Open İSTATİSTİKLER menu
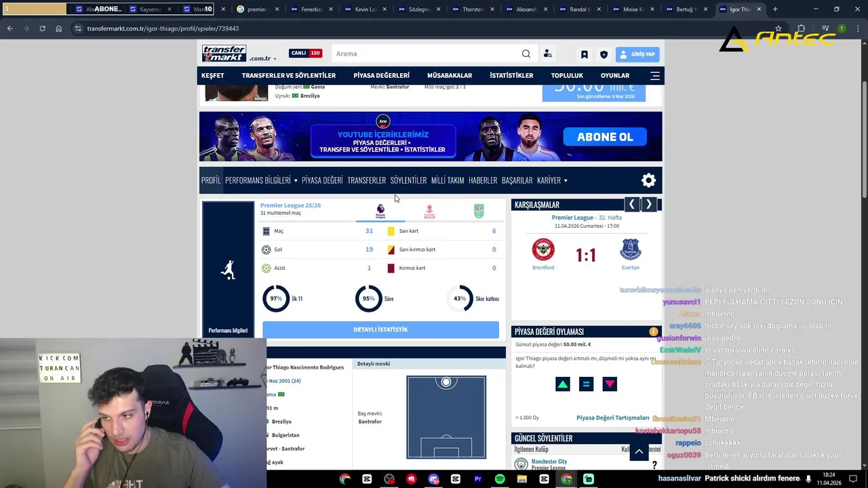This screenshot has width=868, height=488. coord(511,75)
